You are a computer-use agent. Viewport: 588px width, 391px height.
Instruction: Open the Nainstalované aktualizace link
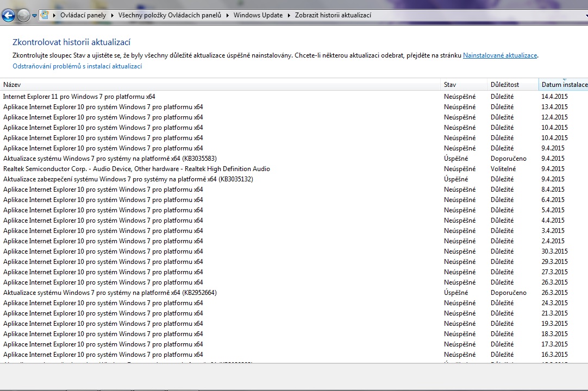coord(500,55)
